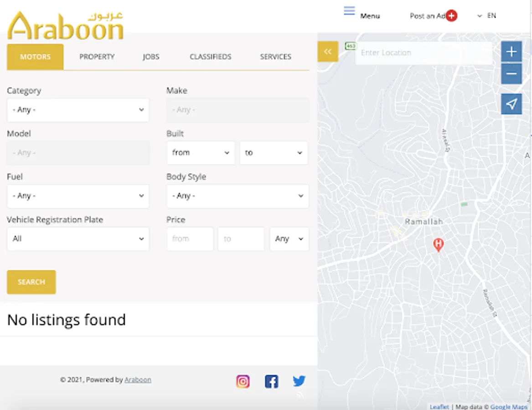Open the disabled Make dropdown
Screen dimensions: 532x410
click(238, 110)
